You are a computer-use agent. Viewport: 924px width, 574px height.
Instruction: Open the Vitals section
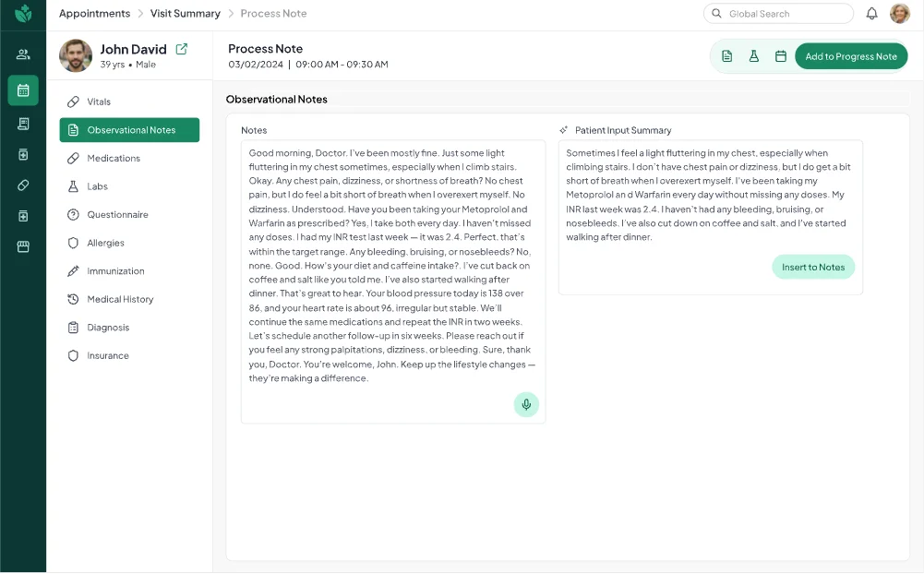129,102
